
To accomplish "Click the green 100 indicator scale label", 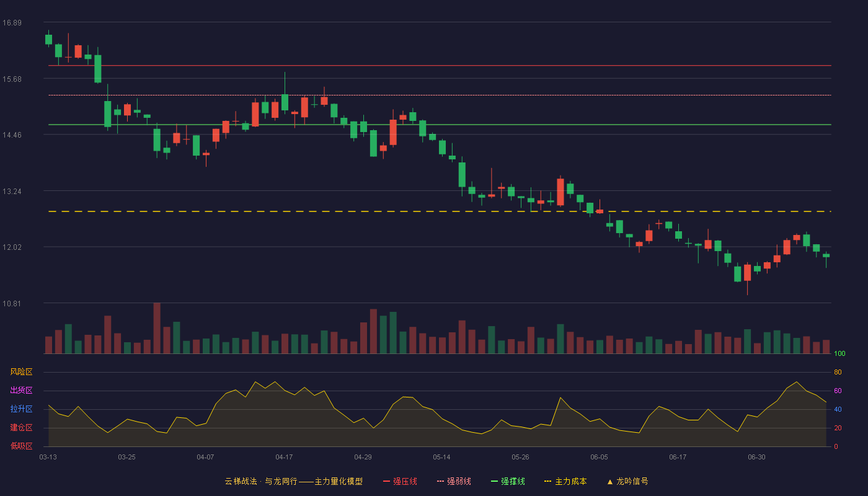I will (x=839, y=354).
